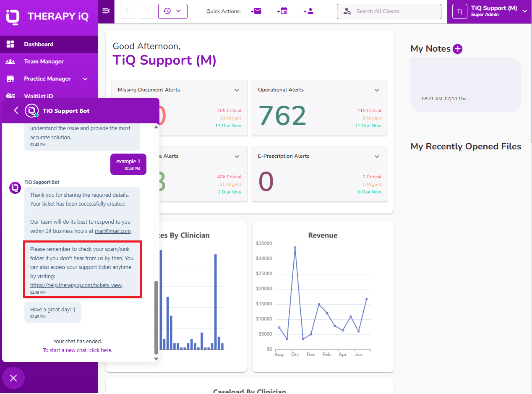
Task: Click the quick action add client icon
Action: click(309, 11)
